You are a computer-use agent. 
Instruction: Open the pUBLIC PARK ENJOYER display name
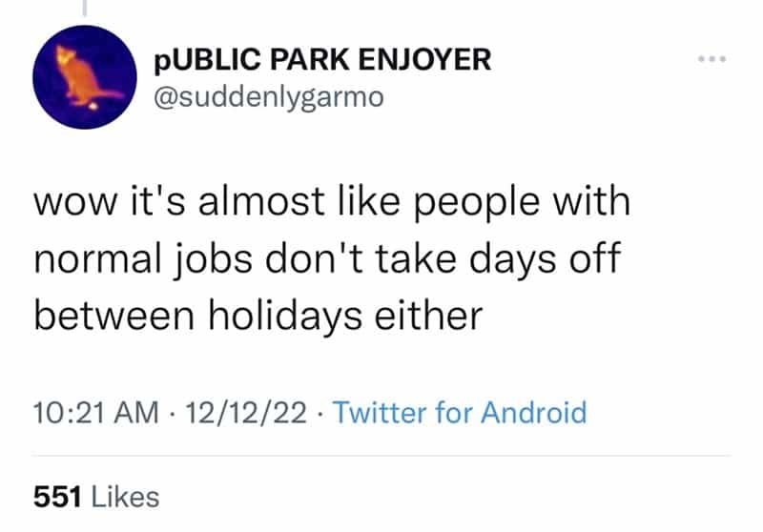click(322, 60)
